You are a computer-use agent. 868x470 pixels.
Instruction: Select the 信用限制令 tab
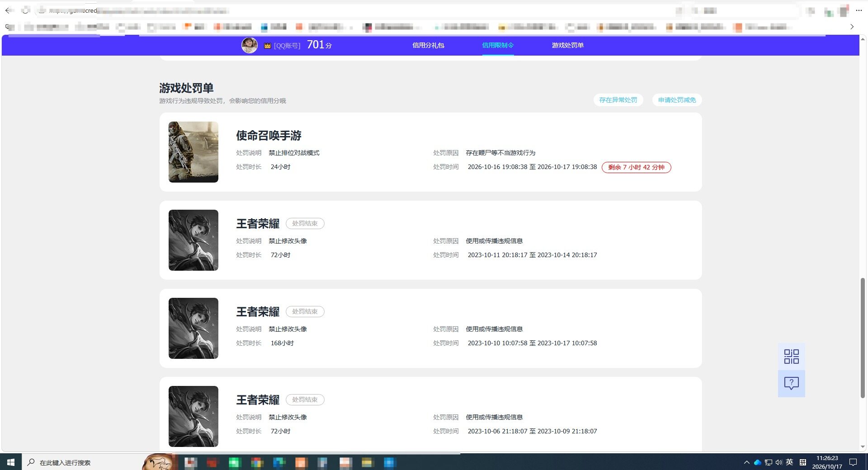pos(498,45)
